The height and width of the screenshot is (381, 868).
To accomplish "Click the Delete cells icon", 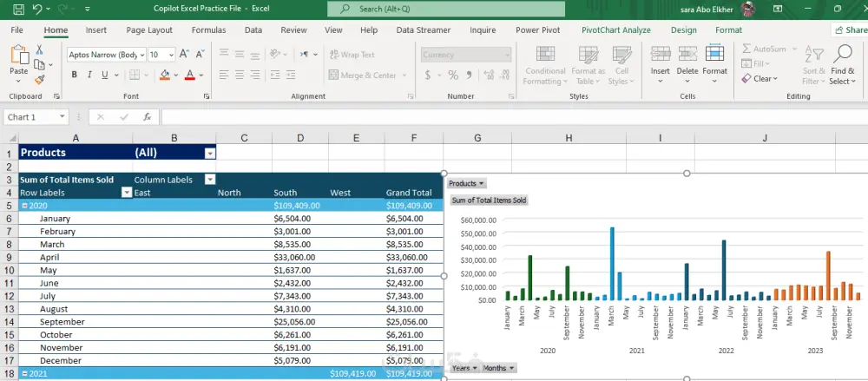I will click(687, 56).
